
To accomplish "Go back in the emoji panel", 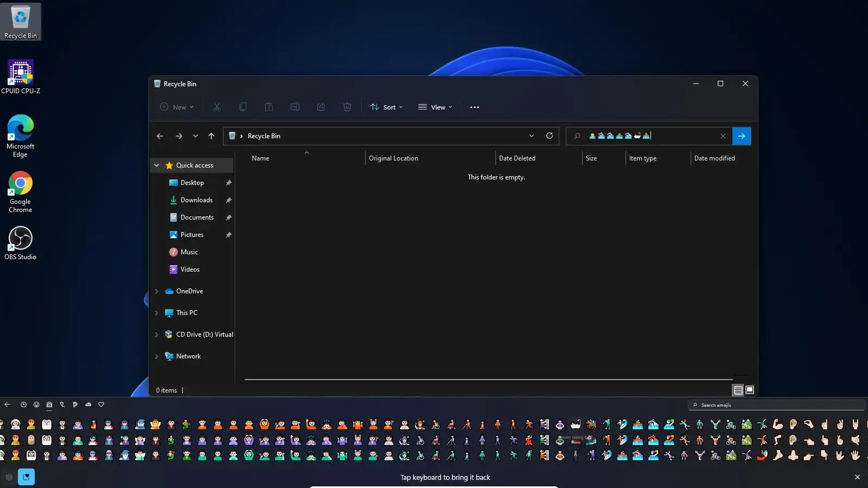I will [7, 404].
